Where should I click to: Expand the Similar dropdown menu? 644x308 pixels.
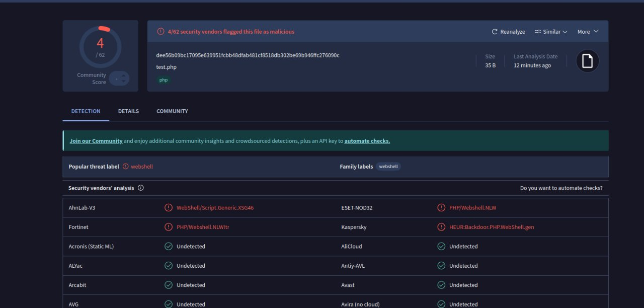pos(551,32)
